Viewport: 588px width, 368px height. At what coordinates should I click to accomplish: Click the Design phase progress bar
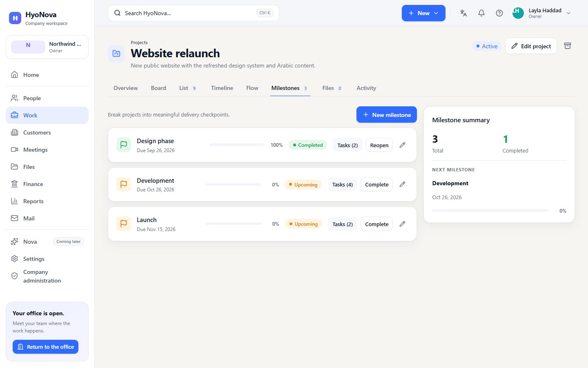click(x=237, y=145)
